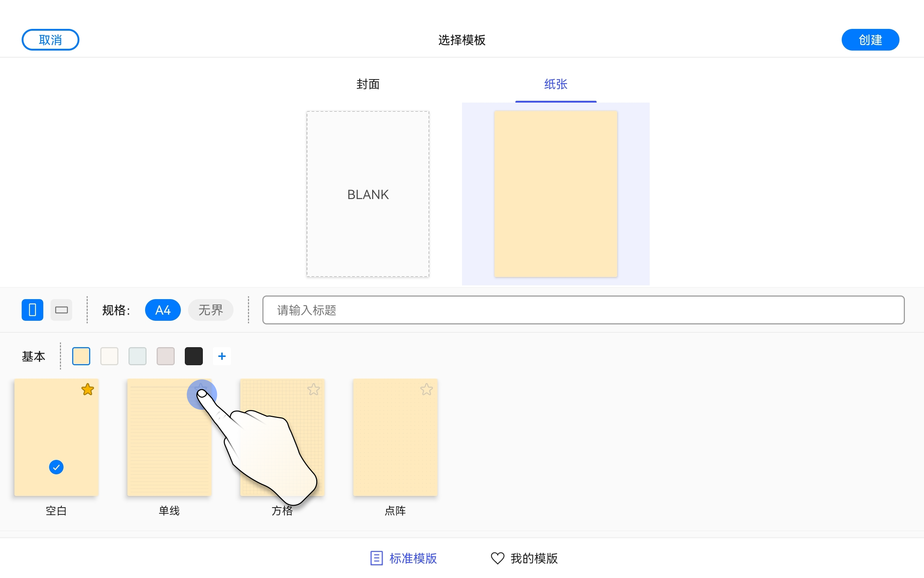Screen dimensions: 924x578
Task: Select the 点阵 dotted paper template
Action: [x=395, y=437]
